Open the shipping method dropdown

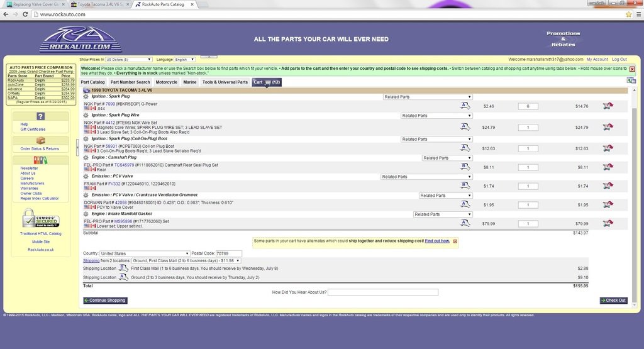point(186,261)
